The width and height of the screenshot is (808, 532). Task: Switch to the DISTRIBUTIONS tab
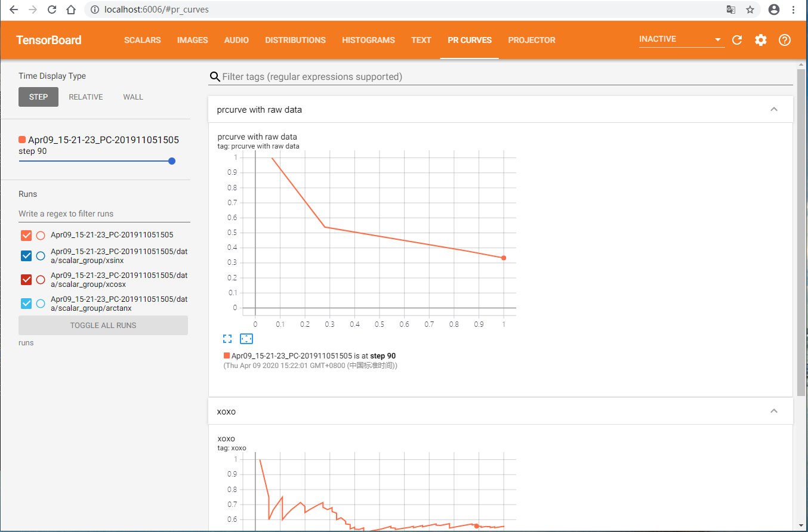click(295, 40)
